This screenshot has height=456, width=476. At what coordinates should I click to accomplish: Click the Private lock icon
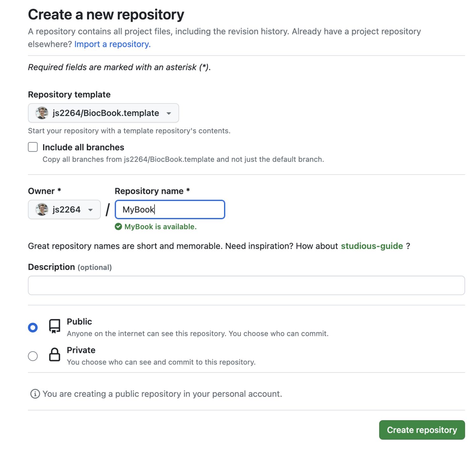pyautogui.click(x=55, y=354)
